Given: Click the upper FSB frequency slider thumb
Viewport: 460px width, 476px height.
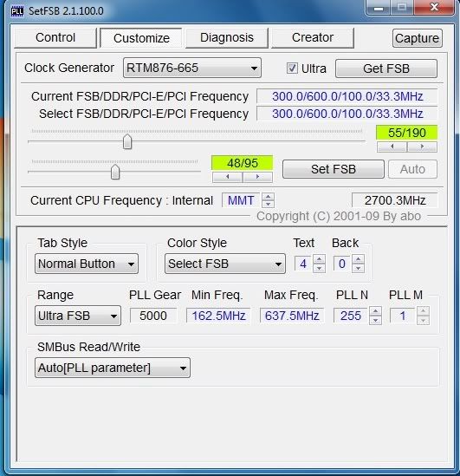Looking at the screenshot, I should [127, 141].
